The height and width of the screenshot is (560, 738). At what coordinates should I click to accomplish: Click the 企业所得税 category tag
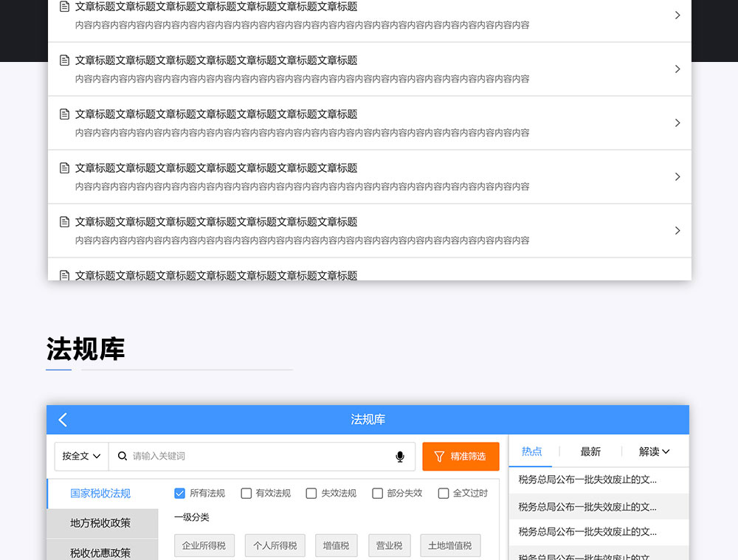(204, 546)
